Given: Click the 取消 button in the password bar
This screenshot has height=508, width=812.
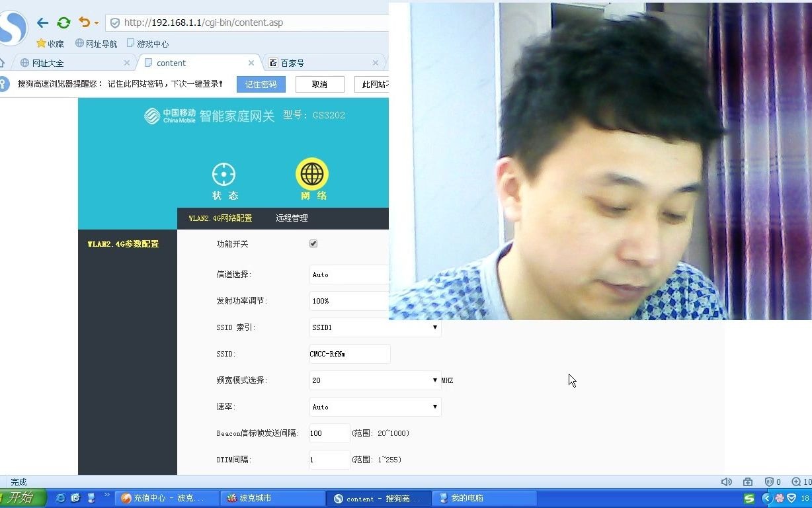Looking at the screenshot, I should click(319, 84).
